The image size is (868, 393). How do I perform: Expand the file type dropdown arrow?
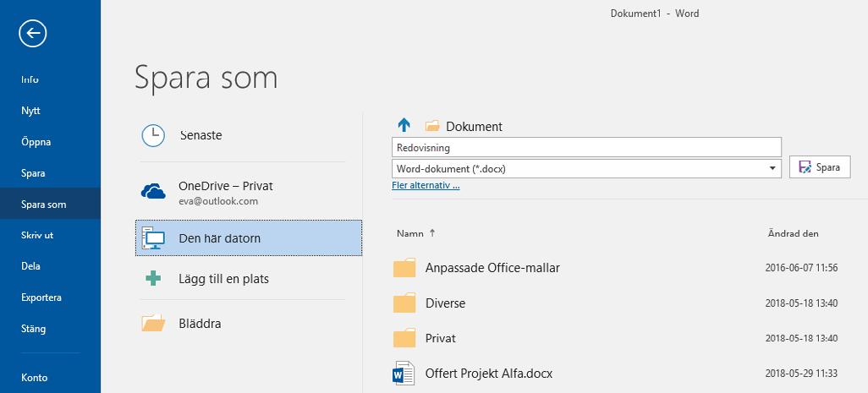(x=772, y=168)
